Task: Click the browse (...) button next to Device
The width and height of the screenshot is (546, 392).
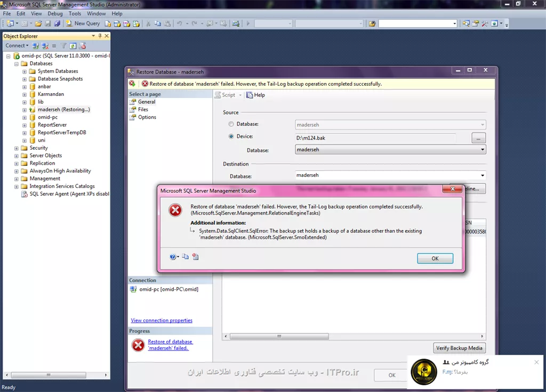Action: coord(478,138)
